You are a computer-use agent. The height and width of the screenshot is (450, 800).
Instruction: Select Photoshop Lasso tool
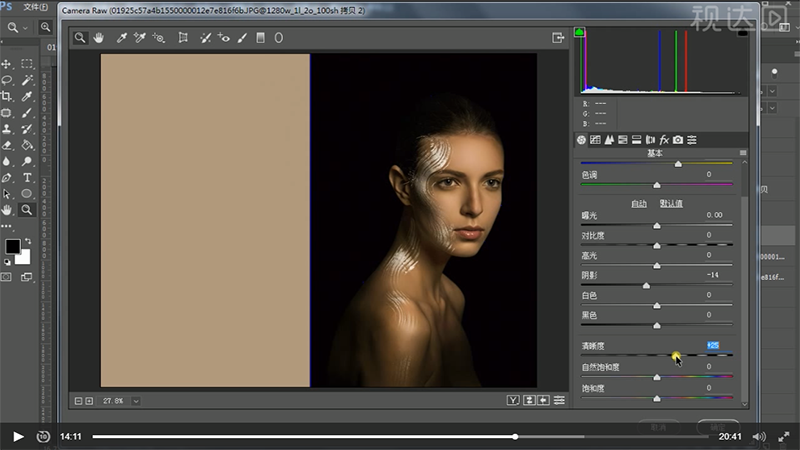pyautogui.click(x=7, y=80)
